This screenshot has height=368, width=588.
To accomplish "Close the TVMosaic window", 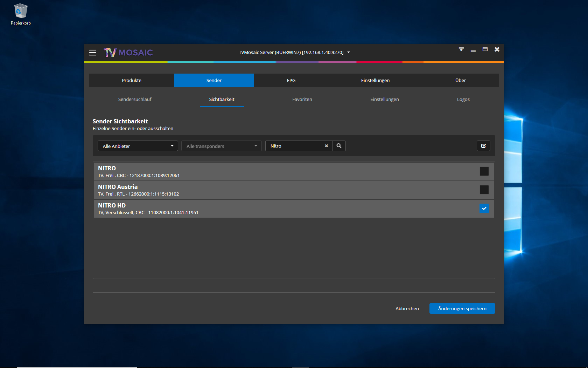I will pyautogui.click(x=497, y=49).
